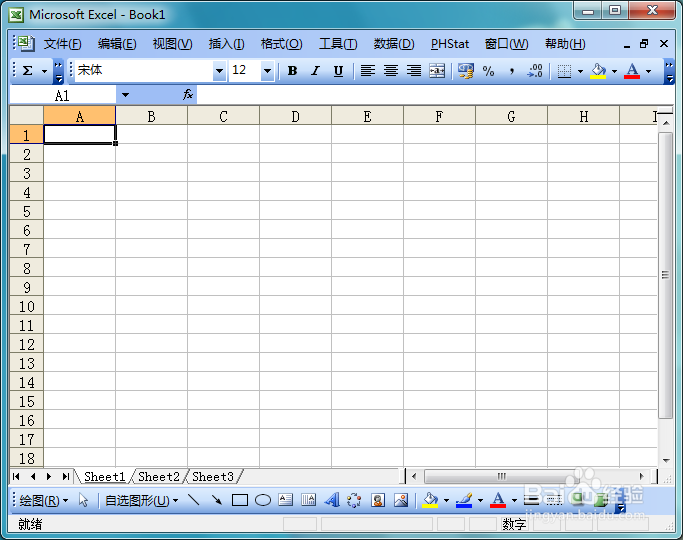The height and width of the screenshot is (540, 683).
Task: Open the 编辑(E) menu
Action: (x=117, y=44)
